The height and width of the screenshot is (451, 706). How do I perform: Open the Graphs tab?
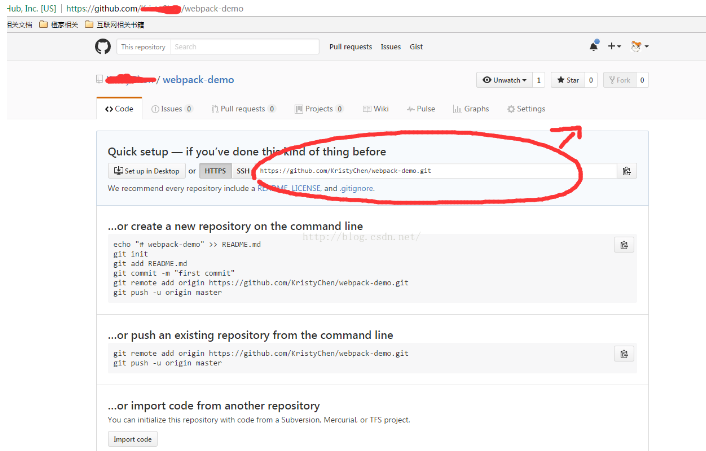click(471, 109)
